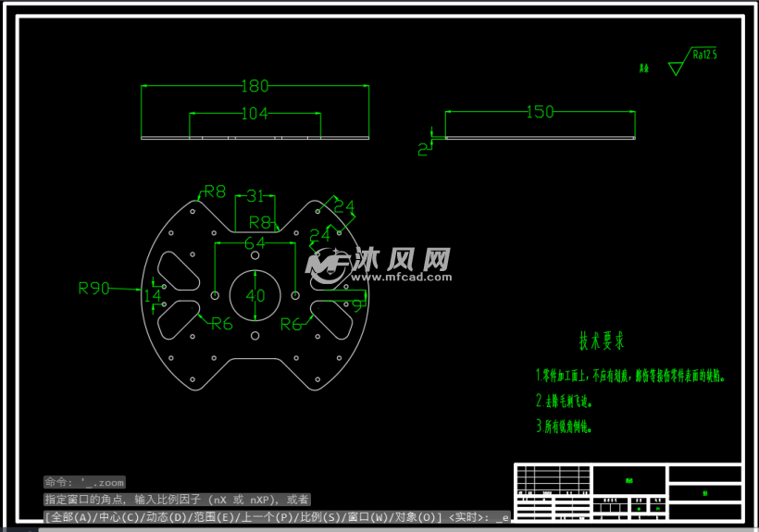Choose the 对象(O) zoom option
The height and width of the screenshot is (532, 759).
[416, 517]
